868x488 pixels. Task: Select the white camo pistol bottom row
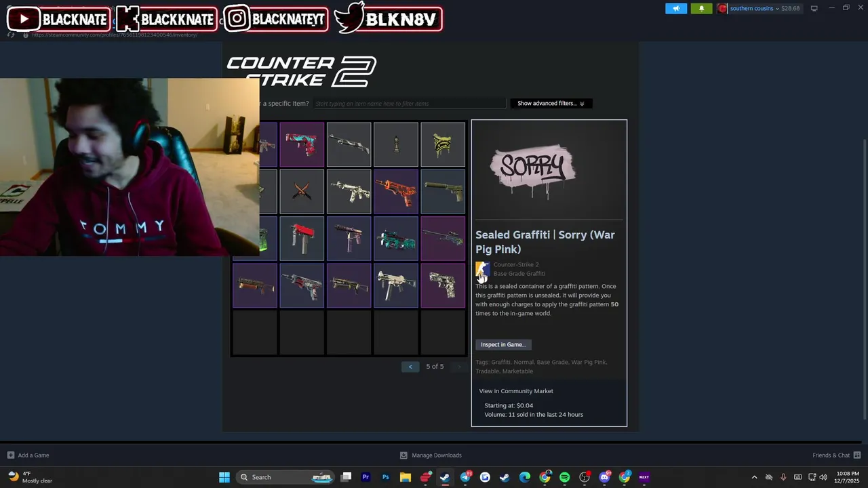(x=443, y=285)
